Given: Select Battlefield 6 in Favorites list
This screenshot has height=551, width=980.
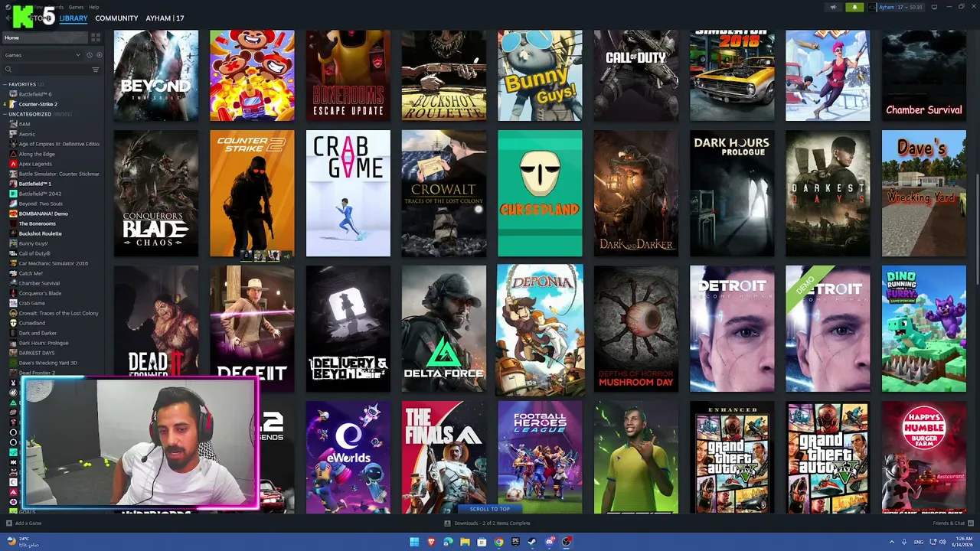Looking at the screenshot, I should (x=35, y=94).
